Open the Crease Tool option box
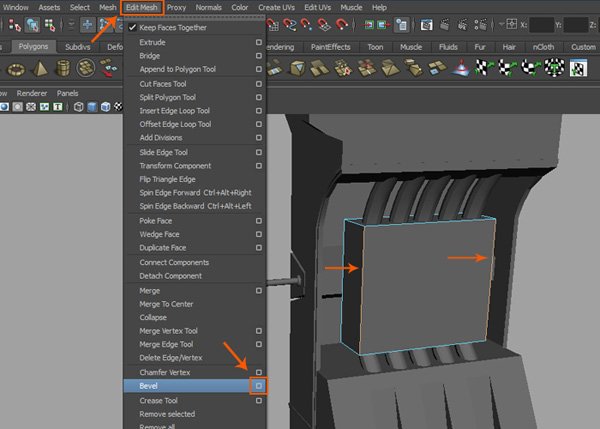This screenshot has width=600, height=429. pos(259,401)
